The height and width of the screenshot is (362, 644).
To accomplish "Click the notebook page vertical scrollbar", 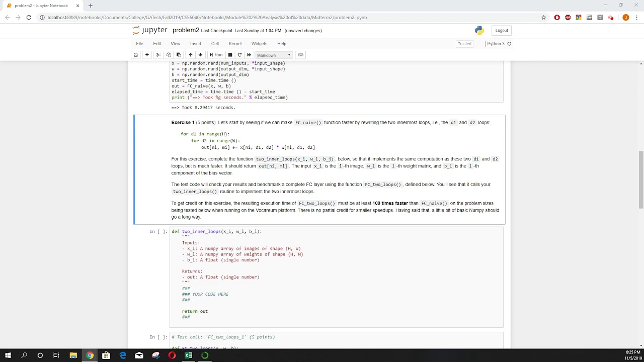I will tap(640, 179).
